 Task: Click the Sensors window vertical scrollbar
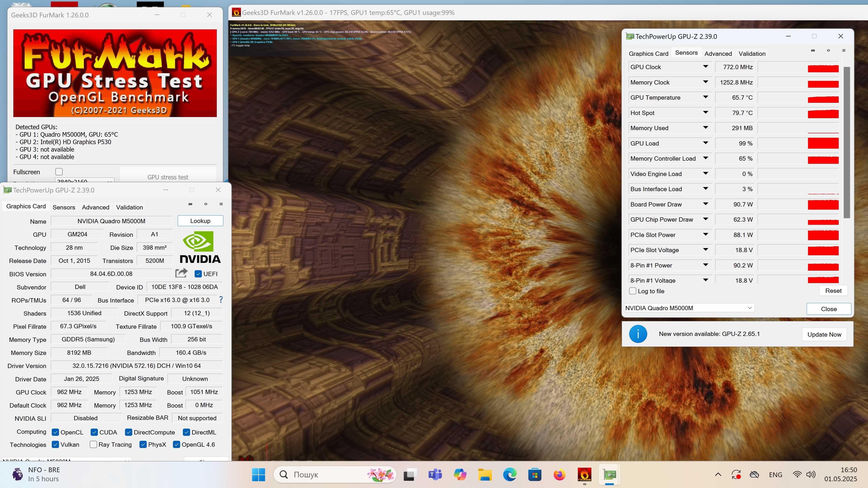click(847, 142)
